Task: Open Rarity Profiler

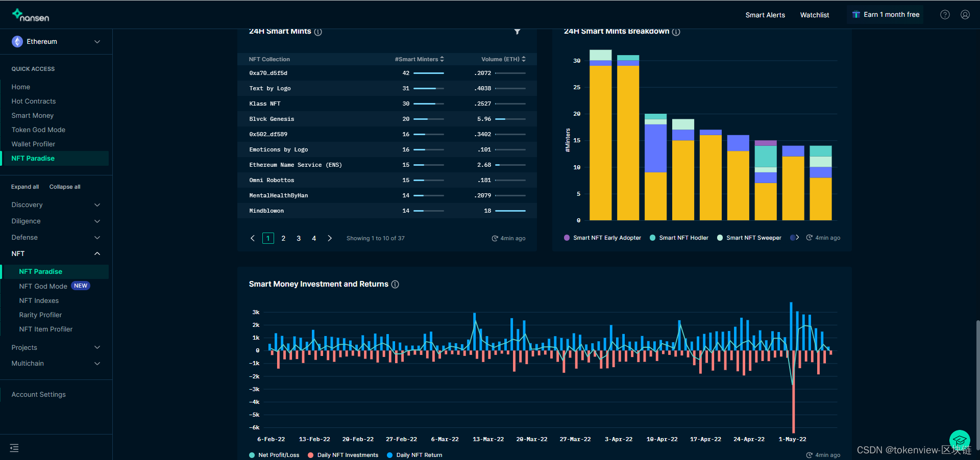Action: [40, 315]
